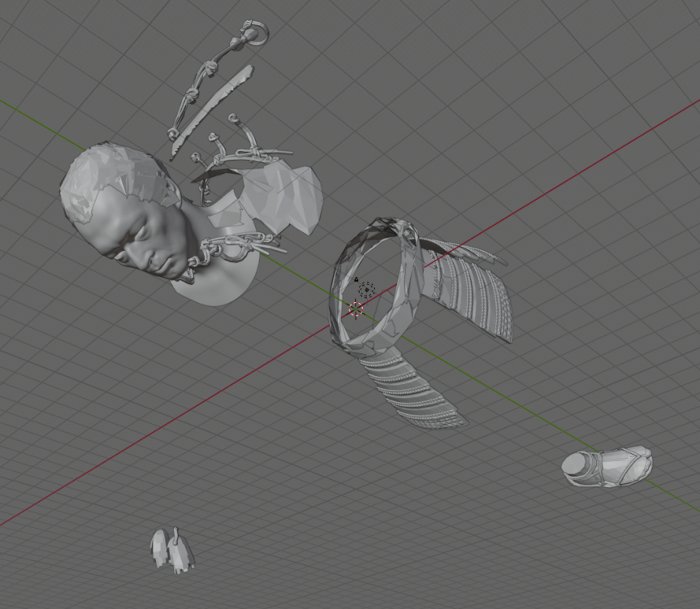Click the 3D cursor at the origin
Viewport: 700px width, 609px height.
[x=356, y=309]
